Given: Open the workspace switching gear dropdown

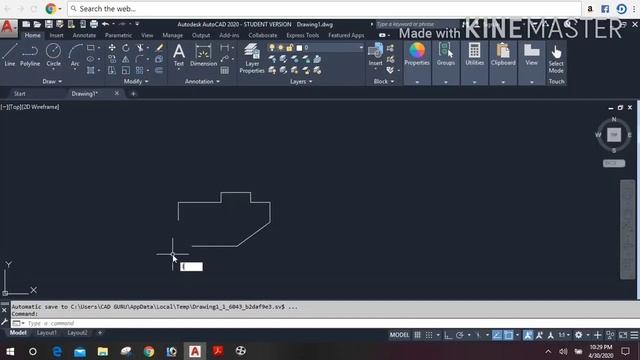Looking at the screenshot, I should coord(587,335).
